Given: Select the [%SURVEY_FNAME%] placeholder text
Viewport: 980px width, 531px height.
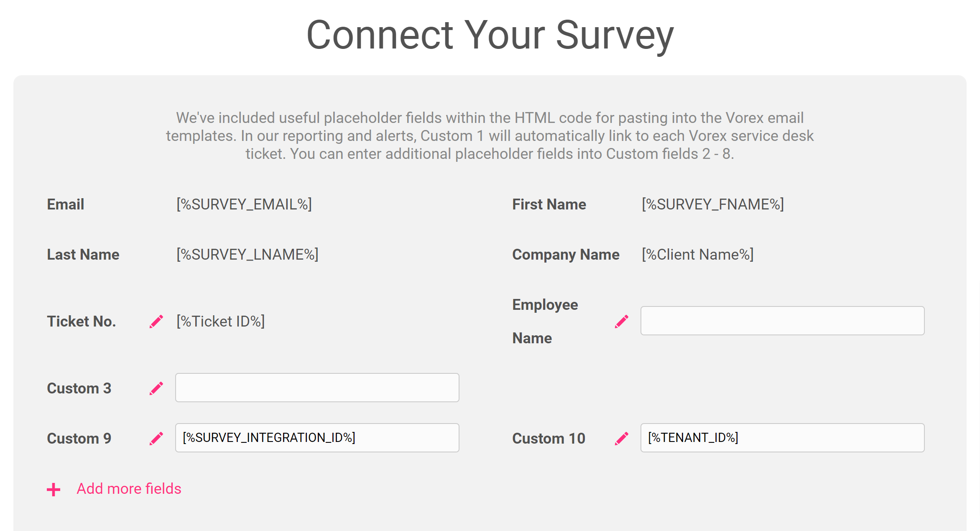Looking at the screenshot, I should click(713, 204).
